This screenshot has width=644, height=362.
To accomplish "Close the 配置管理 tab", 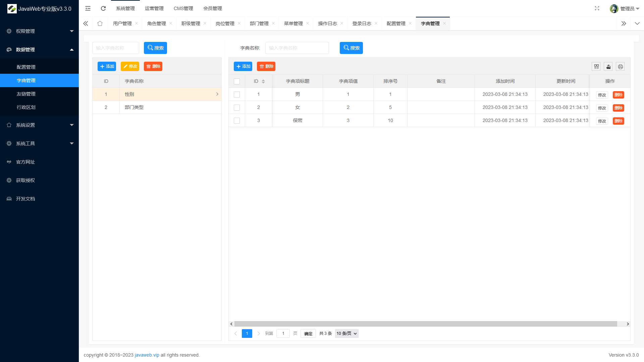I will pyautogui.click(x=410, y=23).
